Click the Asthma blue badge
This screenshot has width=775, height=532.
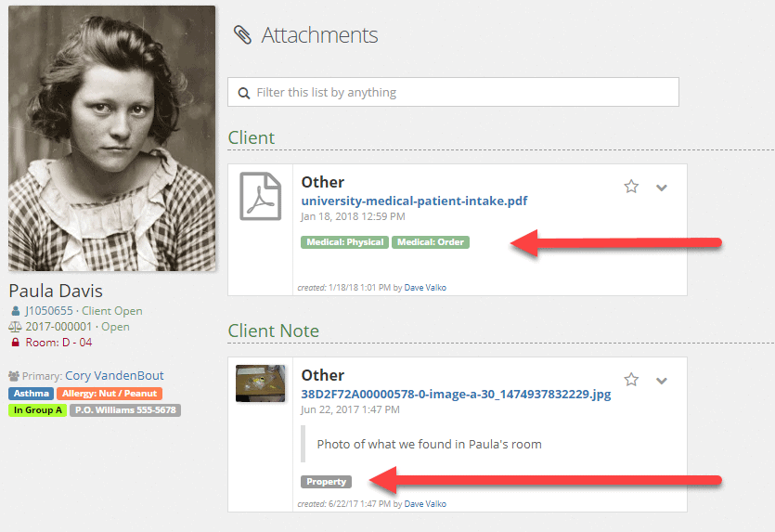coord(32,394)
